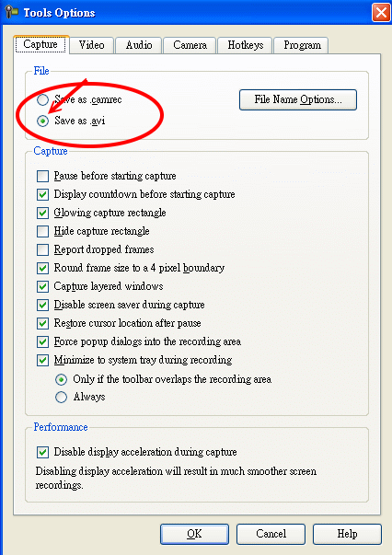Toggle Force popup dialogs into recording area

pyautogui.click(x=43, y=341)
